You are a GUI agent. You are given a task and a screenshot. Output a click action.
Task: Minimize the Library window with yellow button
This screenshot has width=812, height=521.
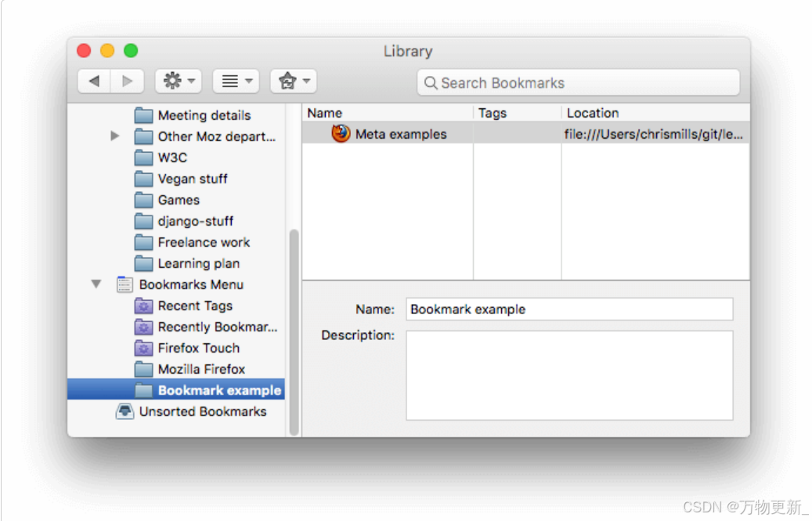107,51
